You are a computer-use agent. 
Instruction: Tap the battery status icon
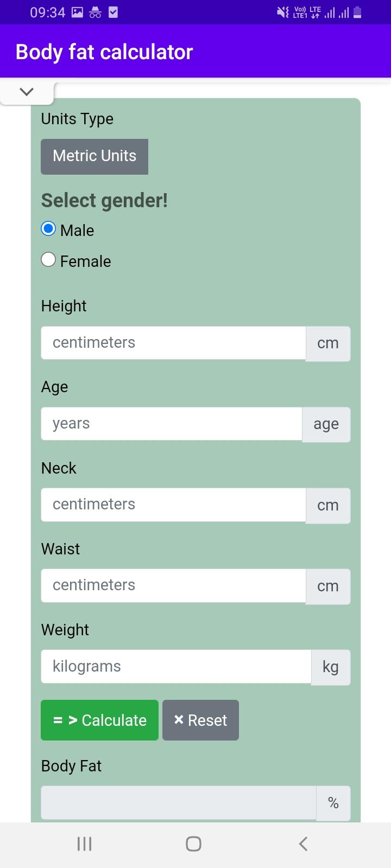pyautogui.click(x=357, y=12)
